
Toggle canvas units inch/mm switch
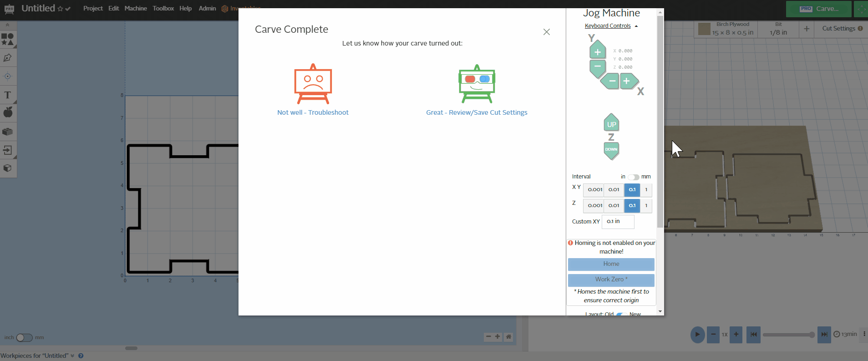coord(25,338)
